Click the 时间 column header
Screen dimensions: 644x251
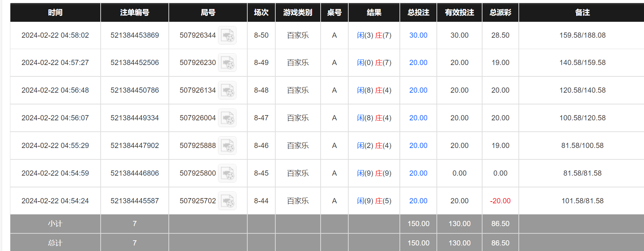(x=55, y=12)
